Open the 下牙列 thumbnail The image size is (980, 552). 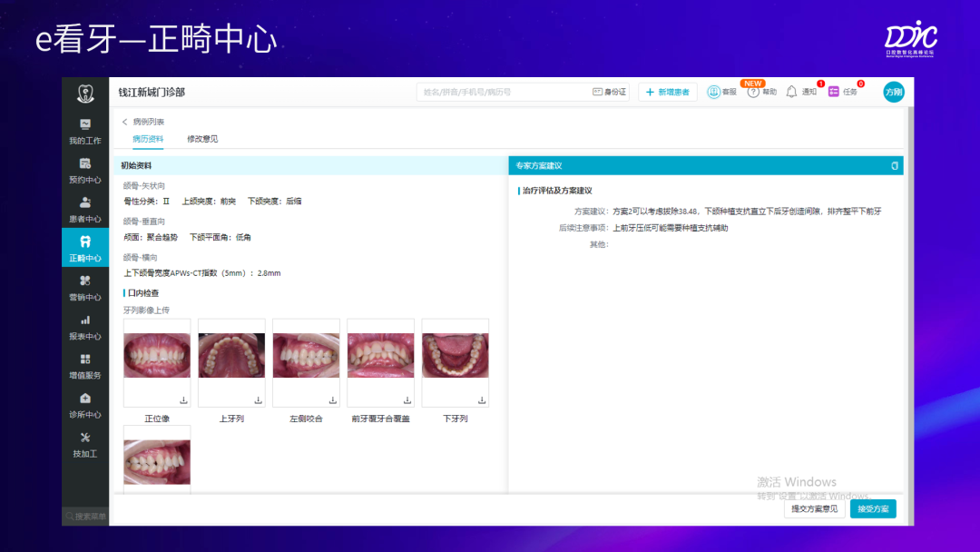click(x=455, y=355)
